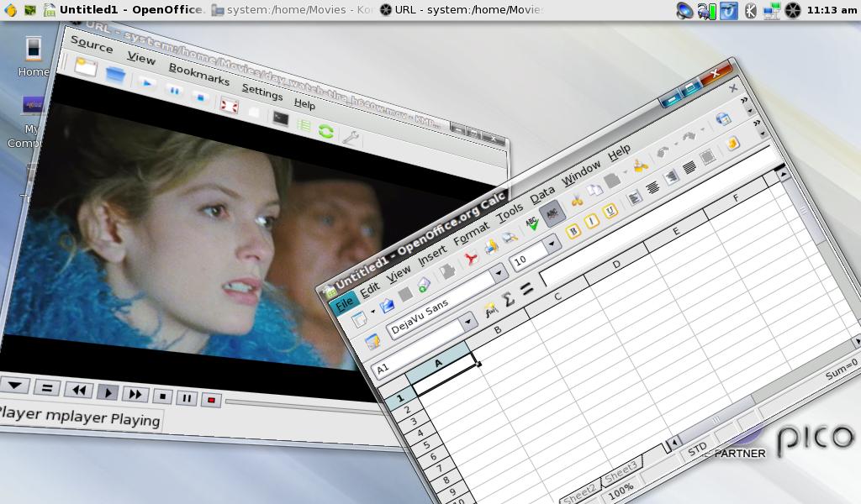Click the Export as PDF icon in Calc
The width and height of the screenshot is (861, 504).
point(471,258)
